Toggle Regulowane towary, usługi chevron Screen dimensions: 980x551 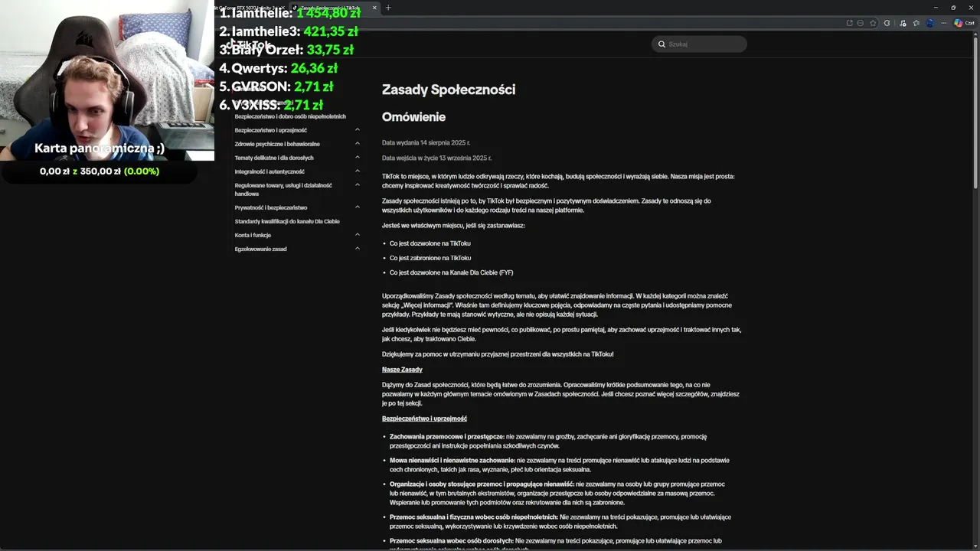[x=358, y=185]
